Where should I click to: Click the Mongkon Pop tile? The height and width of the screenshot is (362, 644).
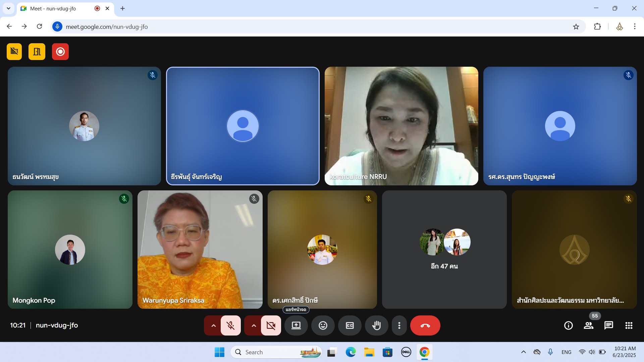point(70,250)
